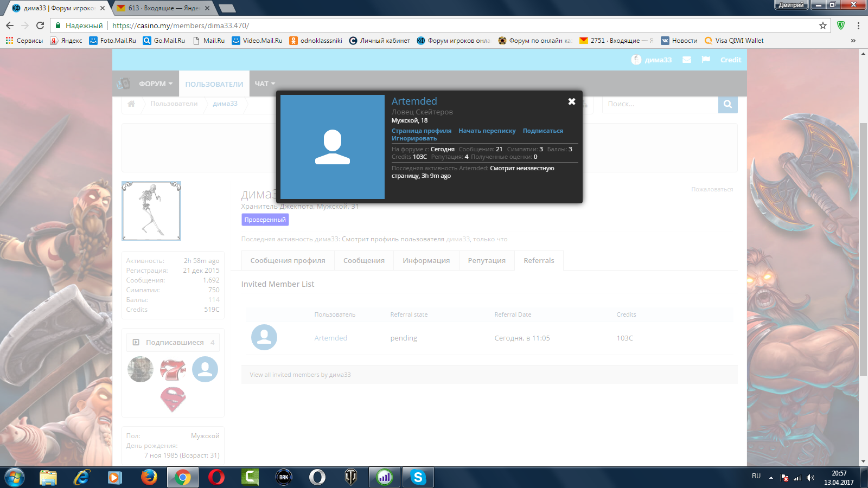The height and width of the screenshot is (488, 868).
Task: Open Страница профиля link in popup
Action: pos(421,131)
